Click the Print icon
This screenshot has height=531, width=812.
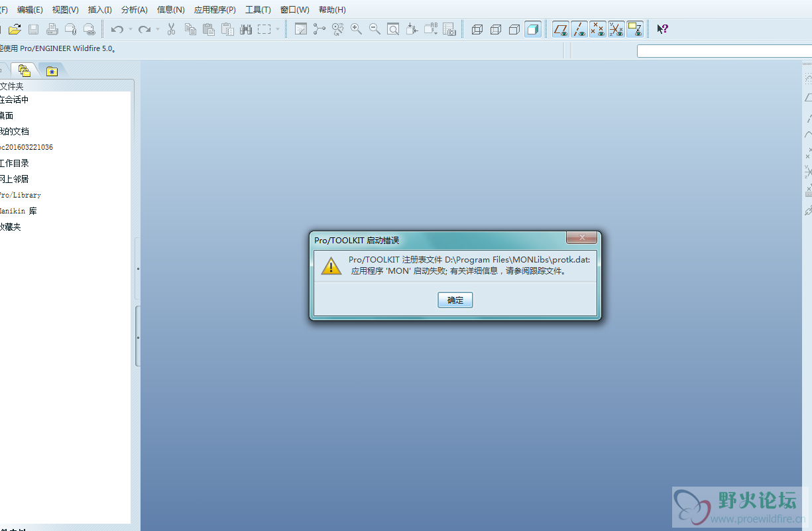52,29
